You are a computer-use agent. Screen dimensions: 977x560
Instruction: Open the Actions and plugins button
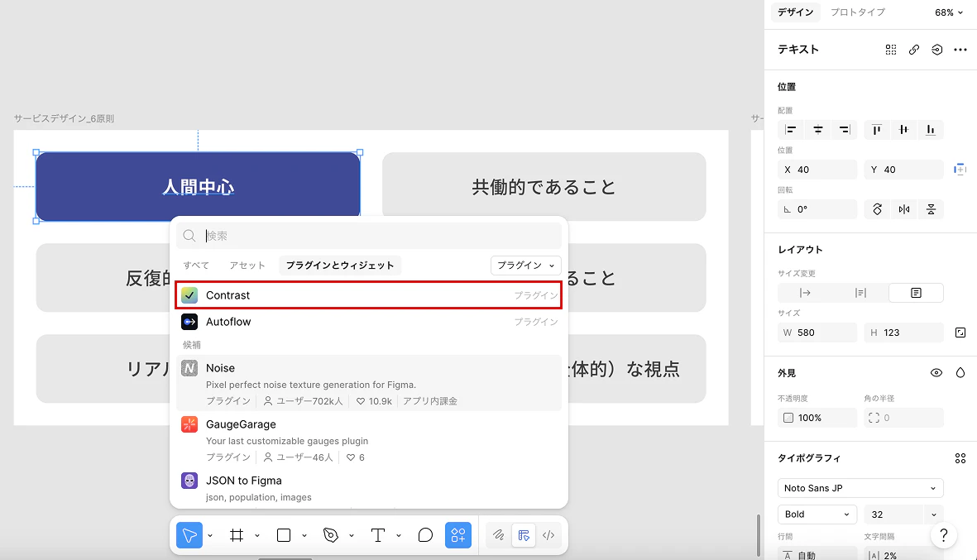[458, 535]
